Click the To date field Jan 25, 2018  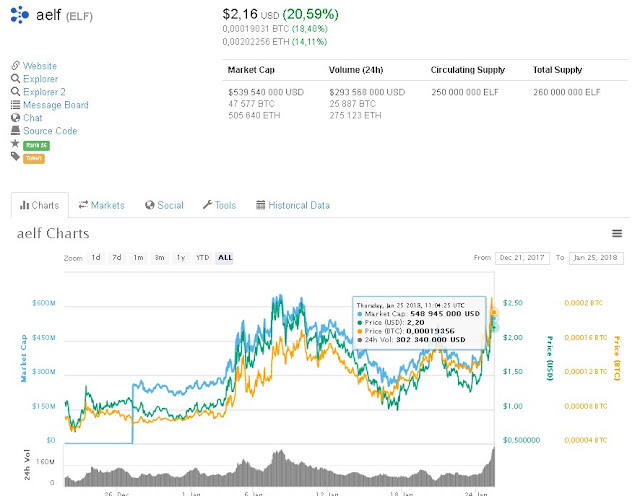coord(596,258)
